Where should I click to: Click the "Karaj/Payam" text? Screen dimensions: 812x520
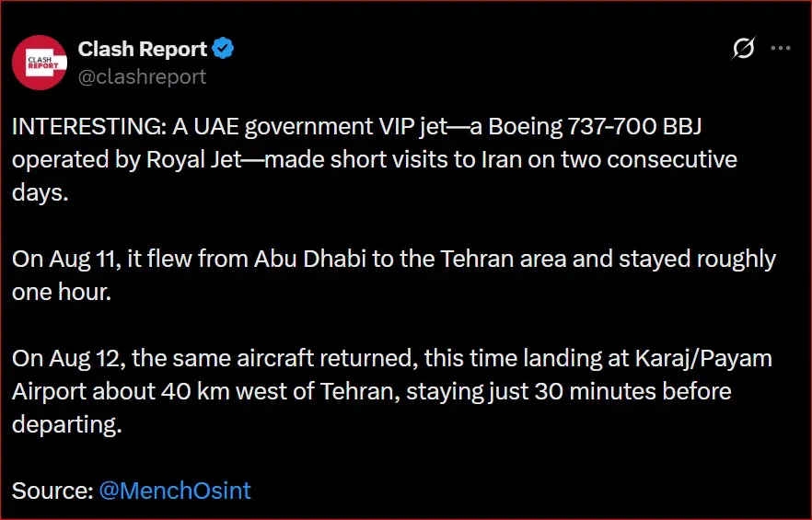[x=703, y=358]
